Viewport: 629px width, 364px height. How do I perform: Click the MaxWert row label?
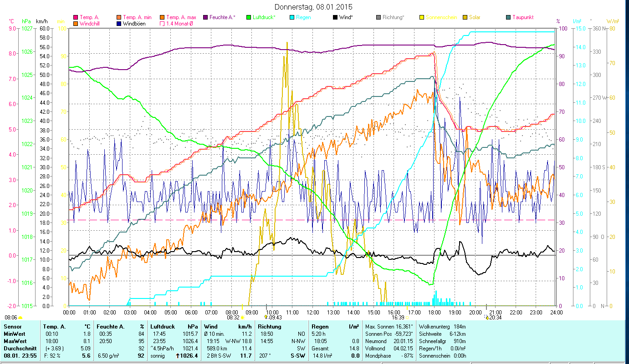pyautogui.click(x=15, y=341)
